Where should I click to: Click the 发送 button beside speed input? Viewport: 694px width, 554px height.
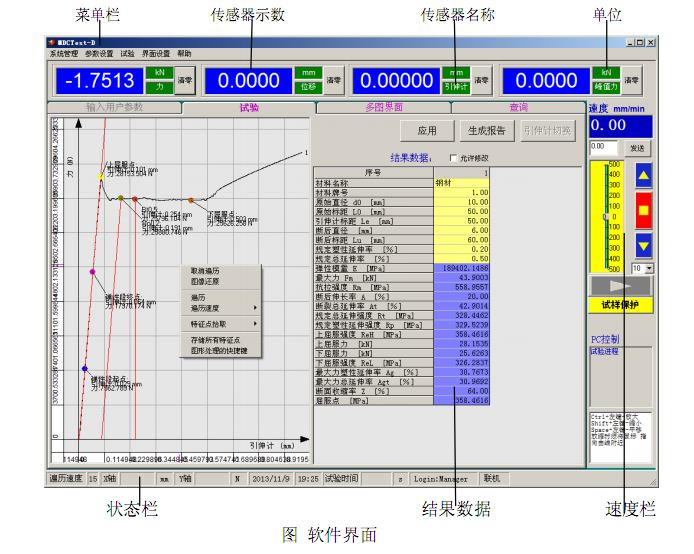(x=636, y=147)
